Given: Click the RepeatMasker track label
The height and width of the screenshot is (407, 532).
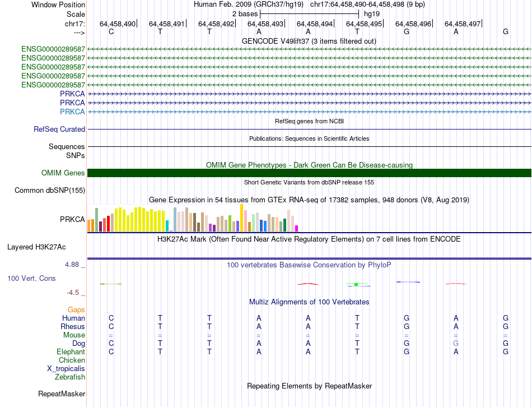Looking at the screenshot, I should click(62, 394).
